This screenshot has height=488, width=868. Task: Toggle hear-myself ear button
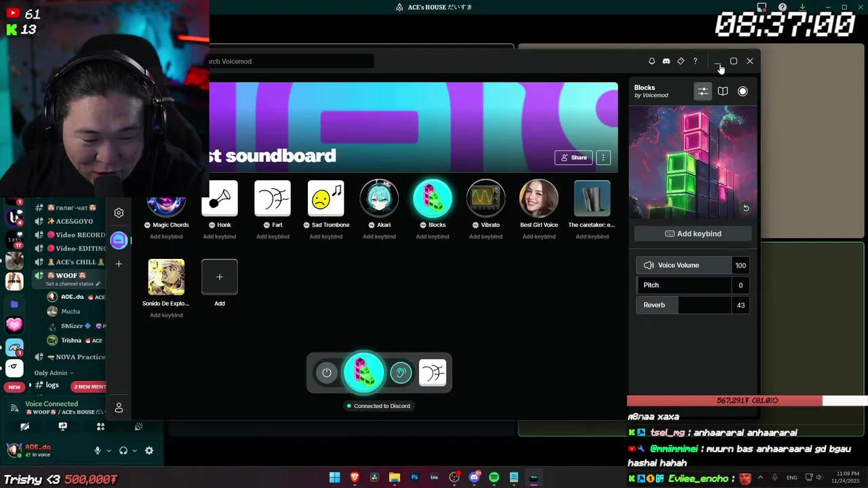[x=401, y=373]
